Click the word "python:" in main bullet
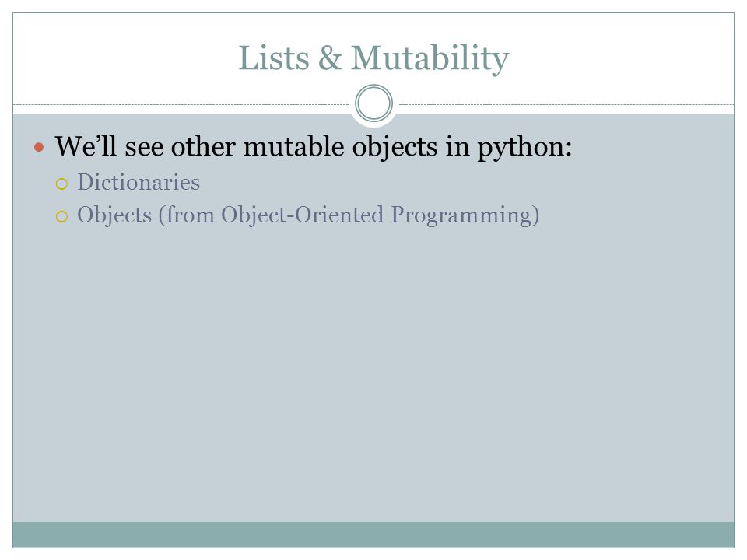The image size is (747, 560). [x=525, y=147]
